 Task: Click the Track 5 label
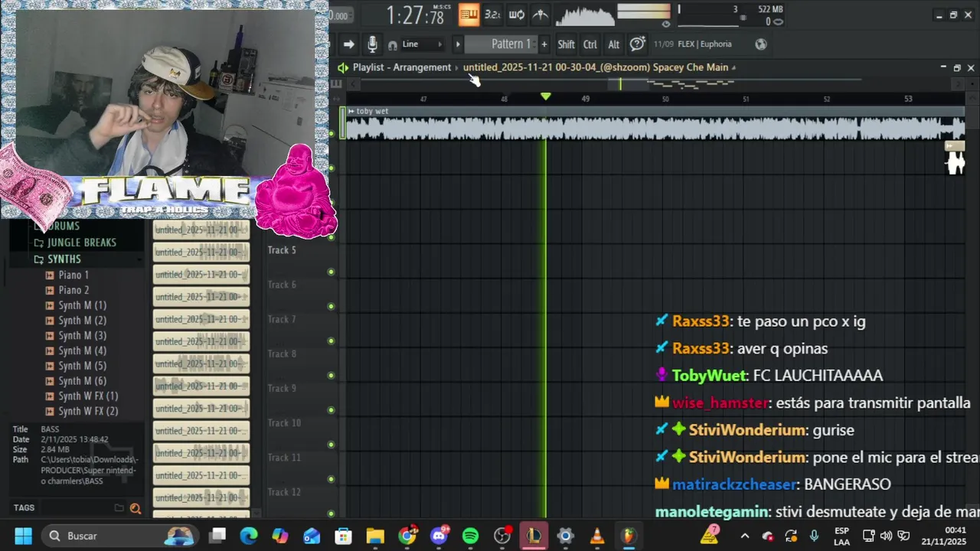coord(282,250)
